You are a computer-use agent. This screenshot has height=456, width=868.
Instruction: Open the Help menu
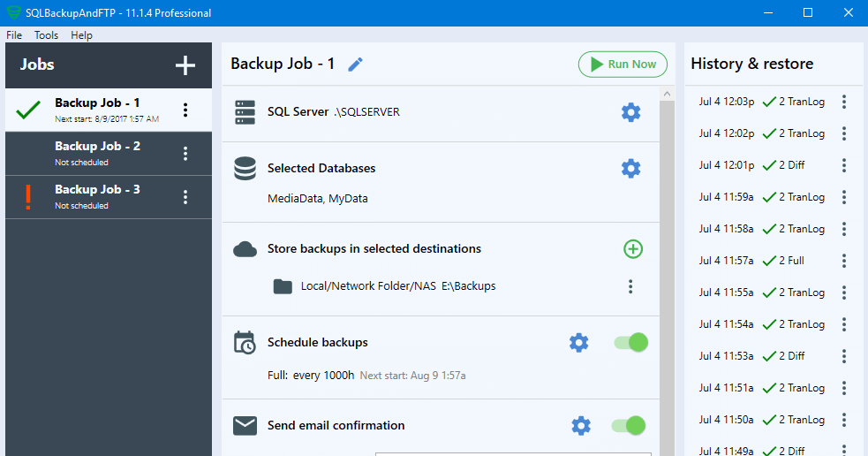pos(81,34)
